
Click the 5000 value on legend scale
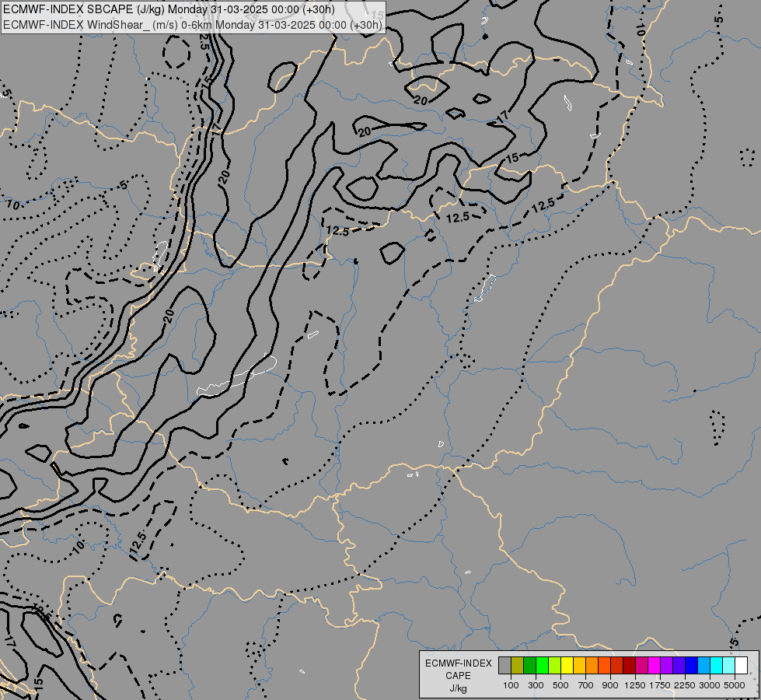coord(735,685)
